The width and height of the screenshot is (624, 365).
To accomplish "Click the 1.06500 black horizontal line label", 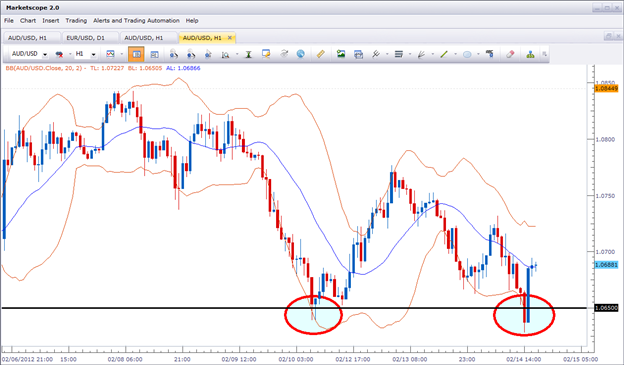I will (606, 308).
